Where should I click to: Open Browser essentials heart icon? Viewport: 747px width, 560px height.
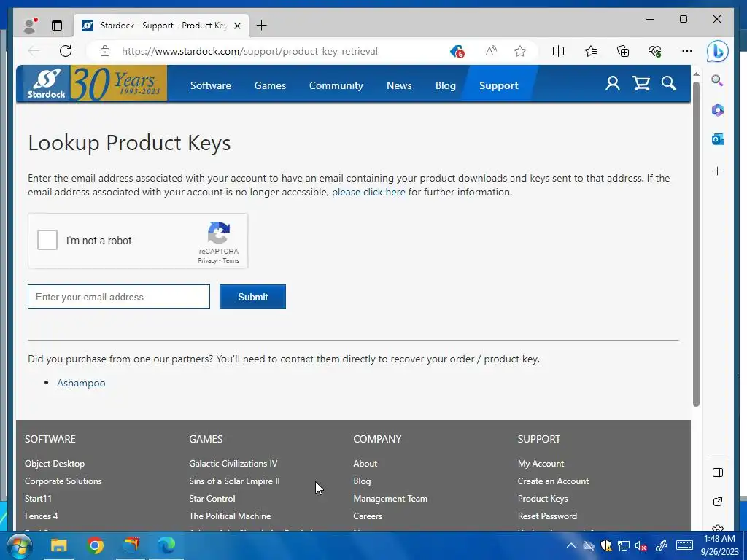point(655,51)
